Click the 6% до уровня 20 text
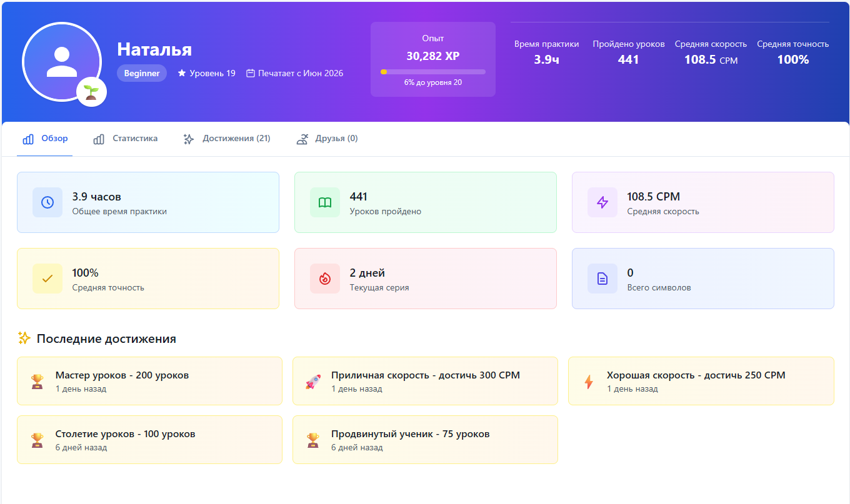The width and height of the screenshot is (850, 504). [433, 82]
